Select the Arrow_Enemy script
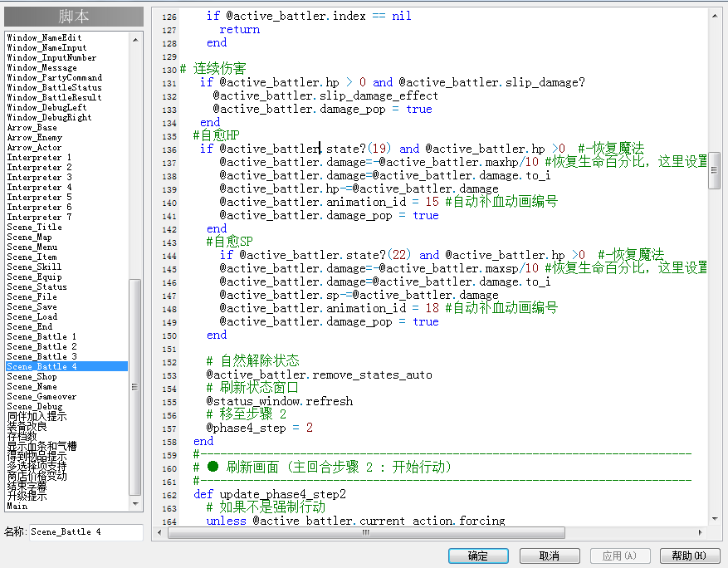 (34, 138)
